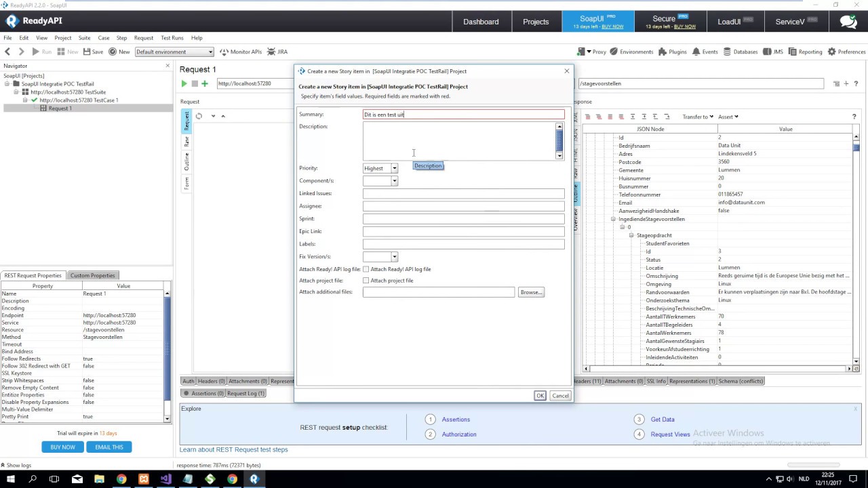Click Show logs at bottom

pos(16,465)
